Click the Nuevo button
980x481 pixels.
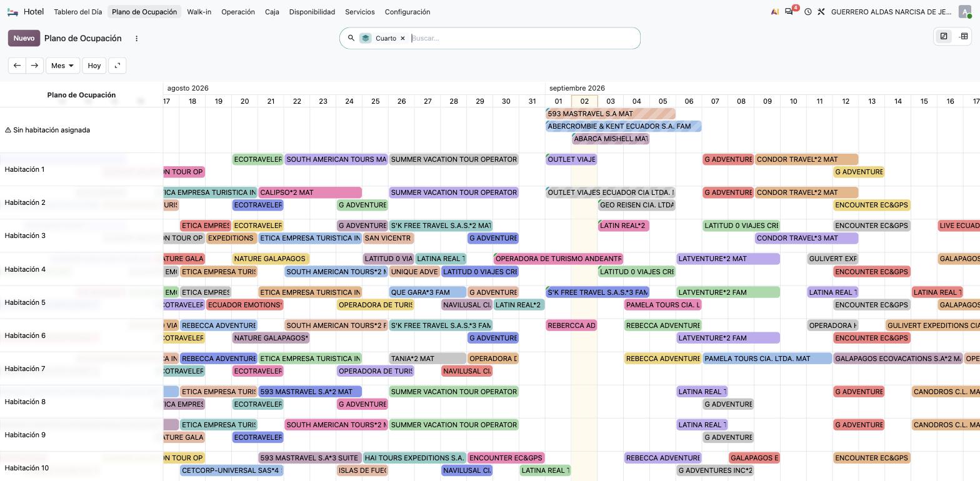(24, 38)
